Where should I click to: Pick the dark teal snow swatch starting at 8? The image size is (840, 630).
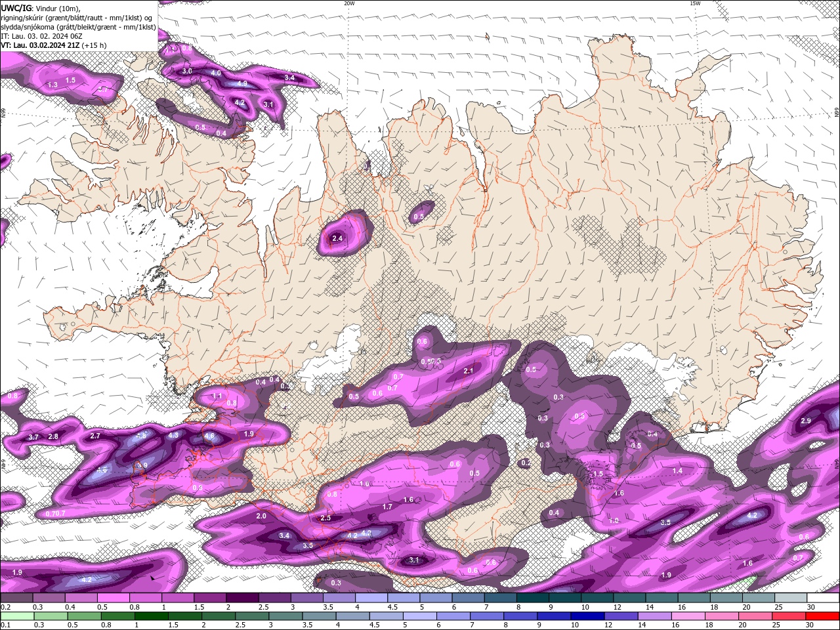click(x=532, y=598)
